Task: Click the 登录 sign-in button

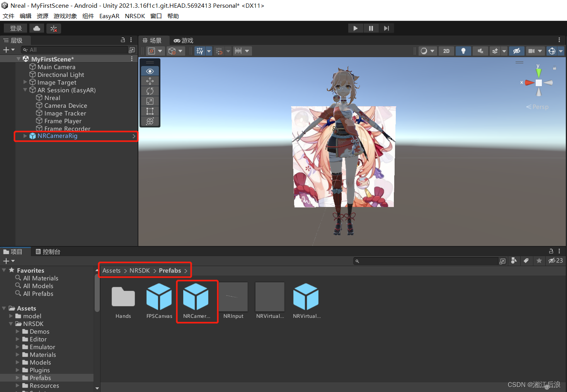Action: pos(16,28)
